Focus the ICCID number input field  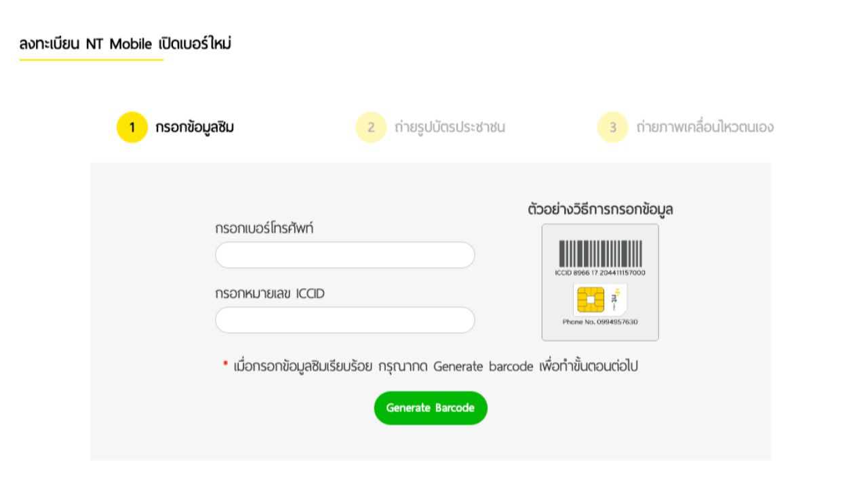[344, 320]
